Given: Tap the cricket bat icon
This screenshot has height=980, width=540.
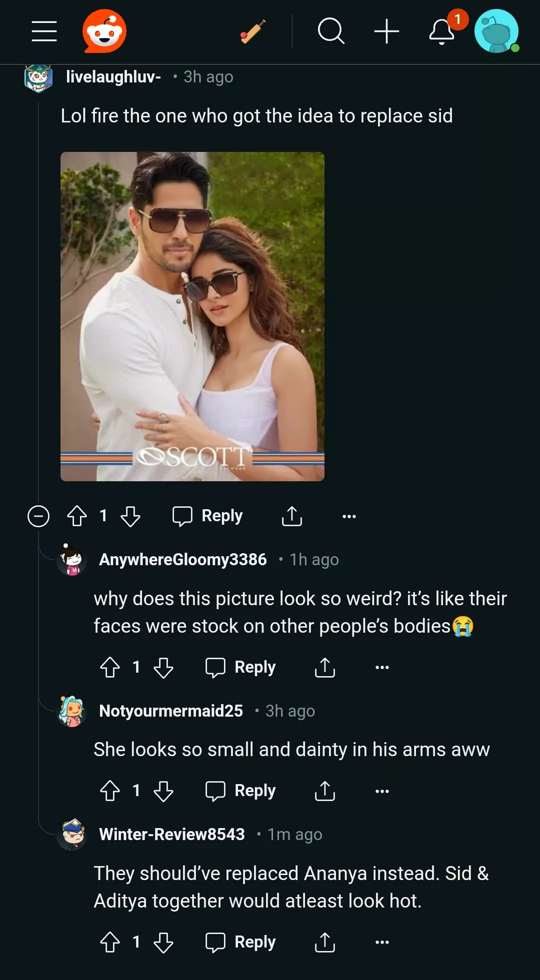Looking at the screenshot, I should coord(253,31).
